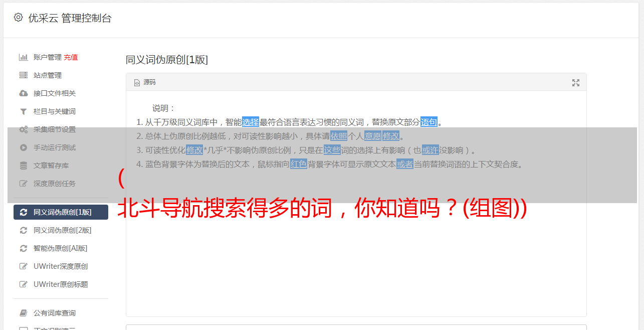Viewport: 644px width, 330px height.
Task: Click the highlighted word 红色 in line four
Action: (x=299, y=164)
